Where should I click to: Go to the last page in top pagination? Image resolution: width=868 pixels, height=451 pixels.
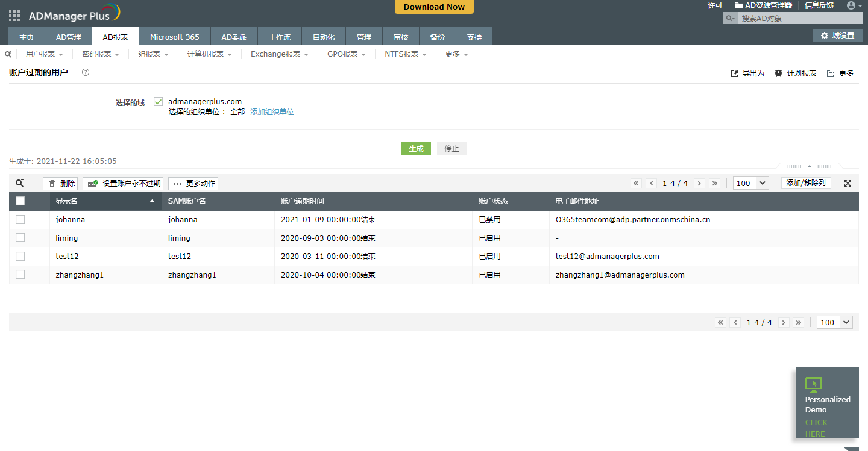pyautogui.click(x=715, y=183)
